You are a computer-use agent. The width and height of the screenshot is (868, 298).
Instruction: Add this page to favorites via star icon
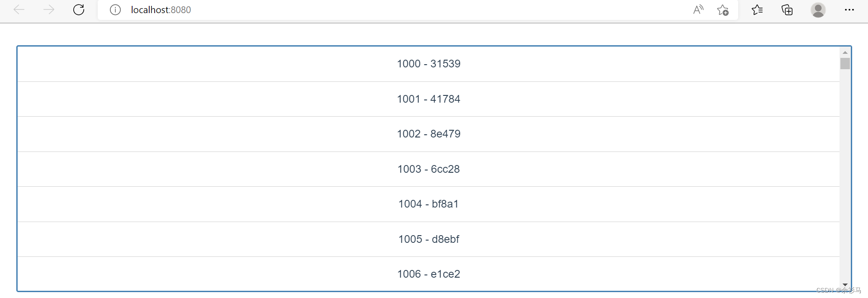coord(722,9)
